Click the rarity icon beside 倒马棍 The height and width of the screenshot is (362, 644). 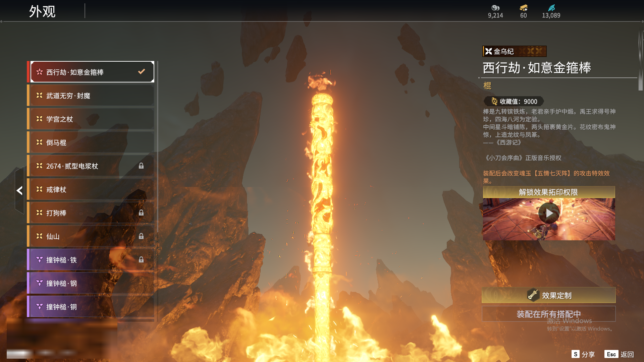click(x=39, y=142)
